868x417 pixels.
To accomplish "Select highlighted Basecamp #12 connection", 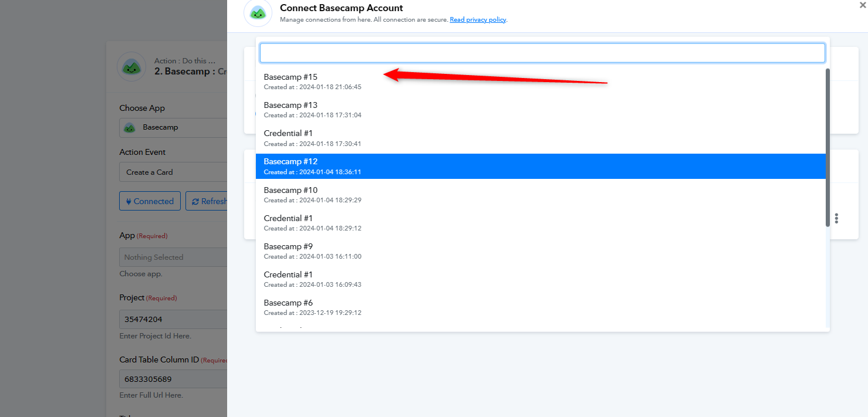I will (x=541, y=166).
